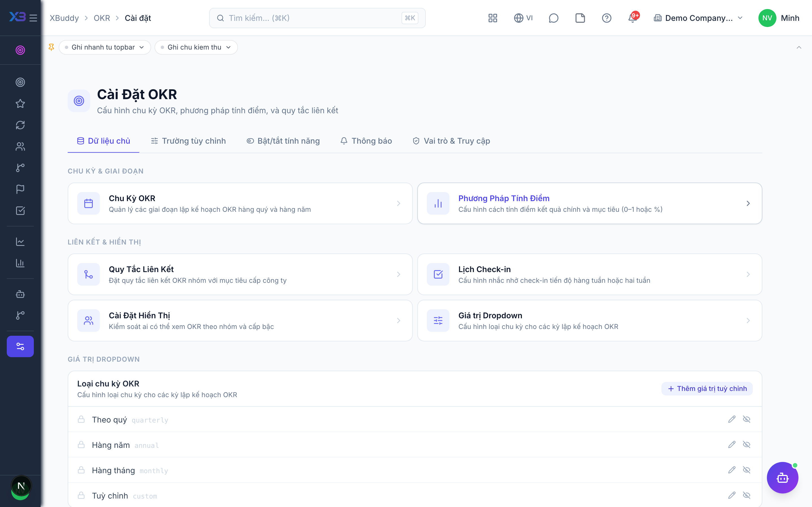
Task: Switch to the Thông báo tab
Action: click(366, 141)
